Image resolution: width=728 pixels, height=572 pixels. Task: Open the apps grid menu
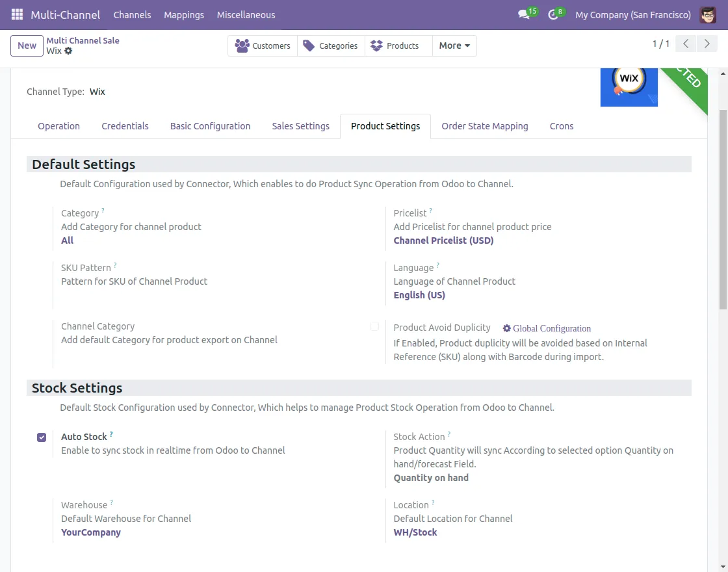coord(16,14)
